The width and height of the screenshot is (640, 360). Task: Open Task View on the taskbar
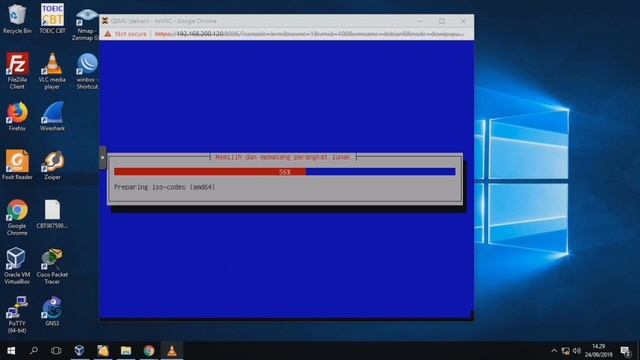(56, 351)
